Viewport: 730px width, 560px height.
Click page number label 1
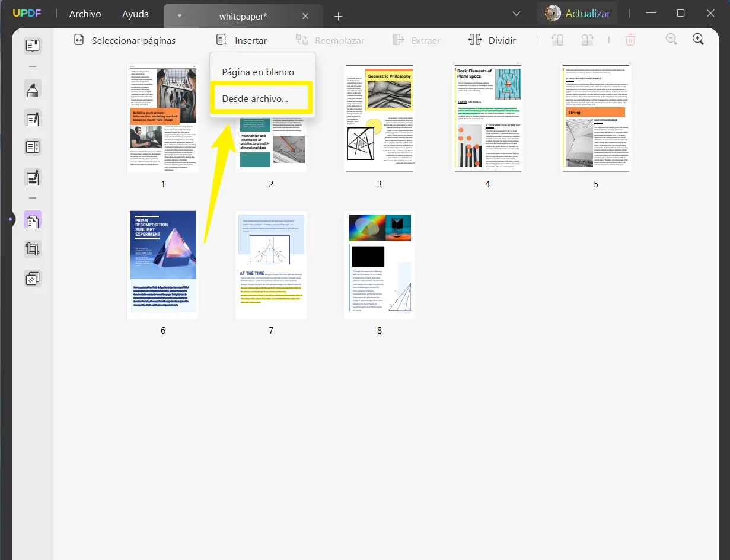pos(163,184)
